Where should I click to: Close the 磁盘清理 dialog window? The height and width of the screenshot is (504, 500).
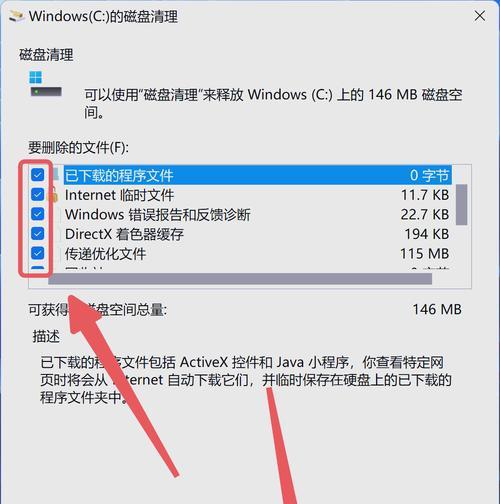480,16
